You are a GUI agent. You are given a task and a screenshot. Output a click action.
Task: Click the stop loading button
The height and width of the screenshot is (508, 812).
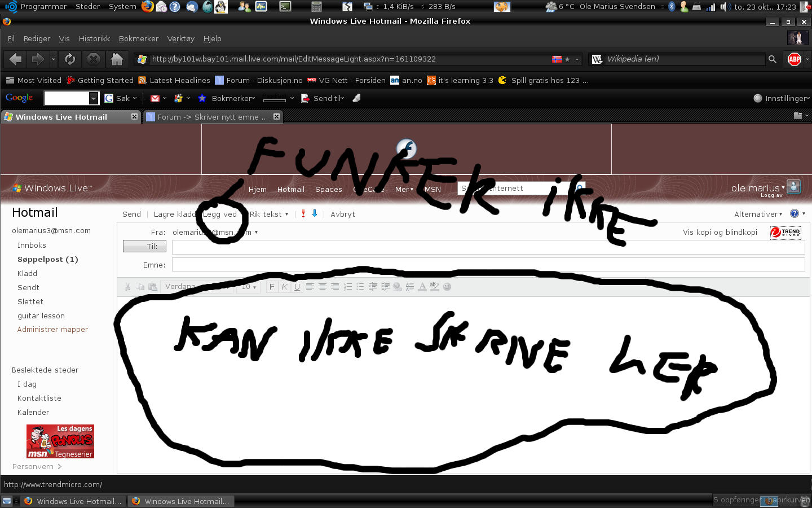coord(94,59)
